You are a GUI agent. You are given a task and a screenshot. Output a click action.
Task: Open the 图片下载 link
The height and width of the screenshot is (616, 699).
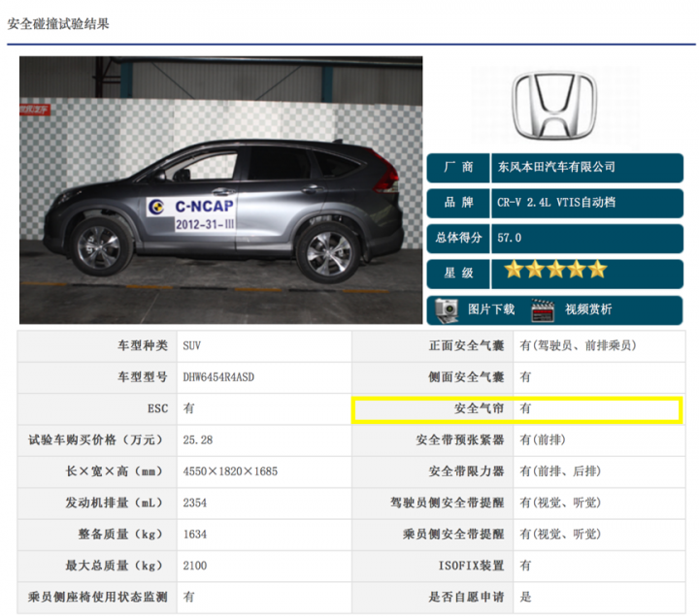491,309
